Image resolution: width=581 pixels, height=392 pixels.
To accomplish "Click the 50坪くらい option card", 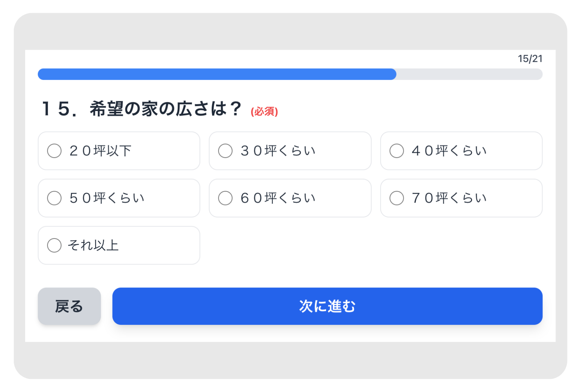I will coord(119,198).
